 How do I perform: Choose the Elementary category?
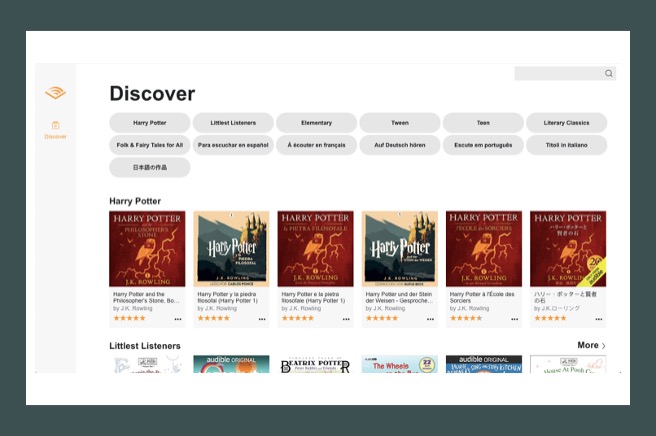316,123
